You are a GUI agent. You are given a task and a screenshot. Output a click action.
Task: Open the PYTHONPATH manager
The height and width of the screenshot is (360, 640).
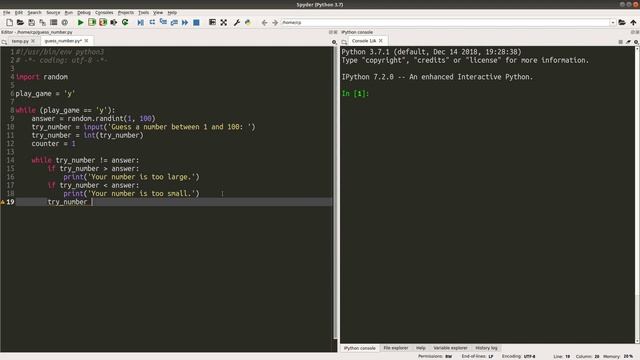pyautogui.click(x=248, y=22)
